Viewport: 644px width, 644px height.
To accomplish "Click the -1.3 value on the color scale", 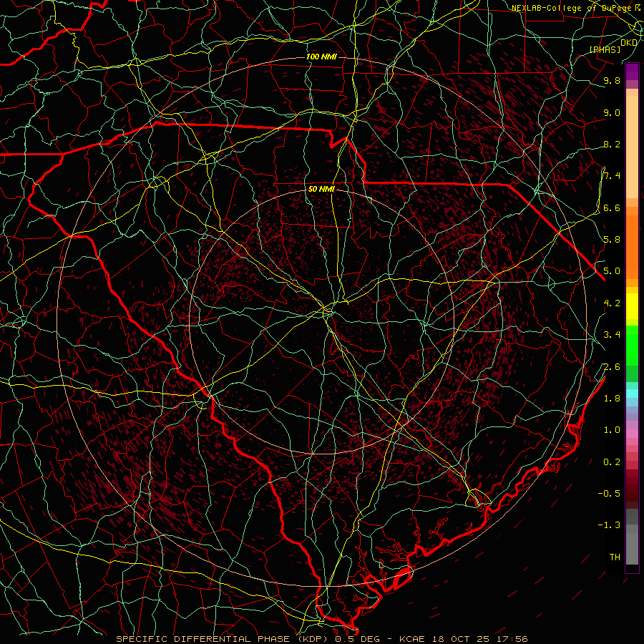I will pyautogui.click(x=609, y=525).
